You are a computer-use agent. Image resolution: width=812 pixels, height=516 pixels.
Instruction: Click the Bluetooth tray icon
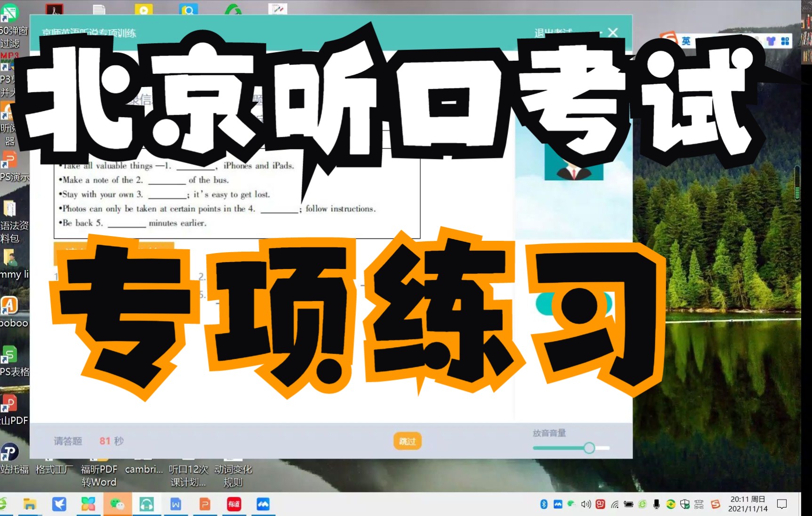544,504
